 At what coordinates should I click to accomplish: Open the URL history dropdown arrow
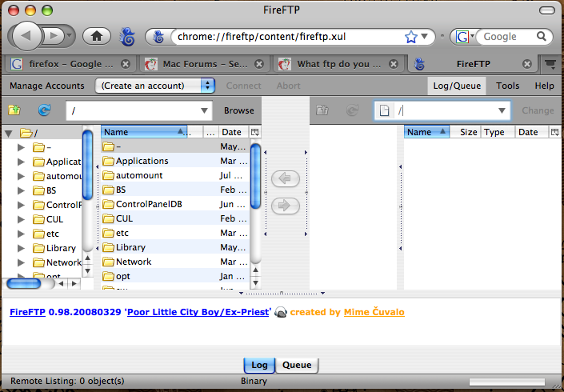[425, 36]
